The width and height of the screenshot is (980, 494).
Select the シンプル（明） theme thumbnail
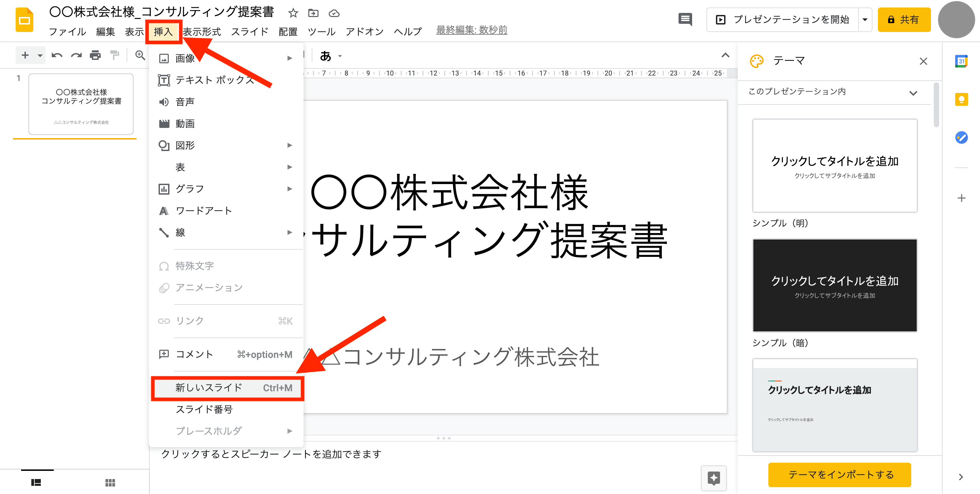coord(835,166)
